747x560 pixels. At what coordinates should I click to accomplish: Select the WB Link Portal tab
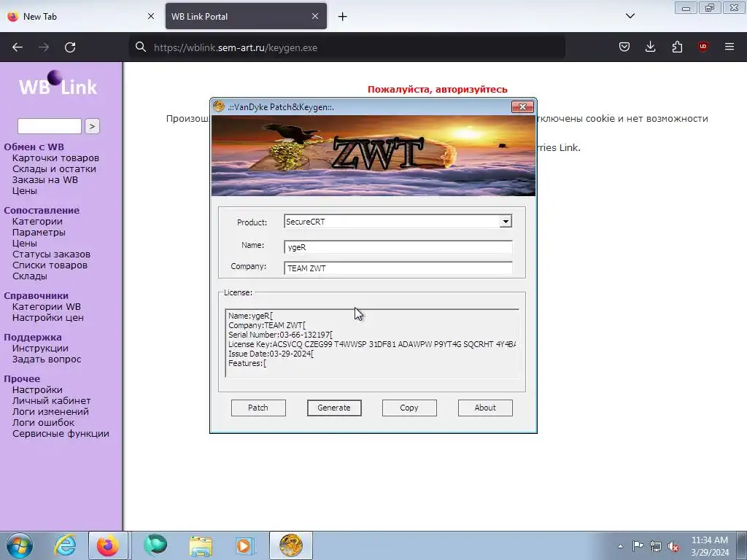point(246,16)
